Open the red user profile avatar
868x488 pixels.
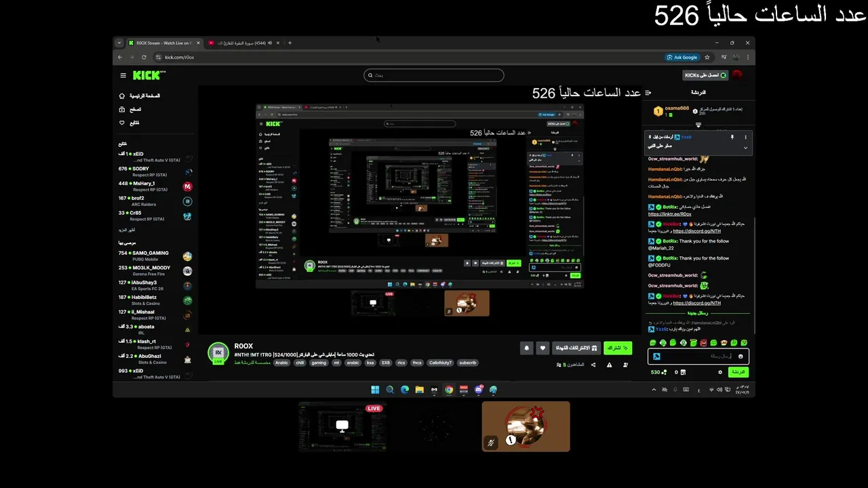737,75
